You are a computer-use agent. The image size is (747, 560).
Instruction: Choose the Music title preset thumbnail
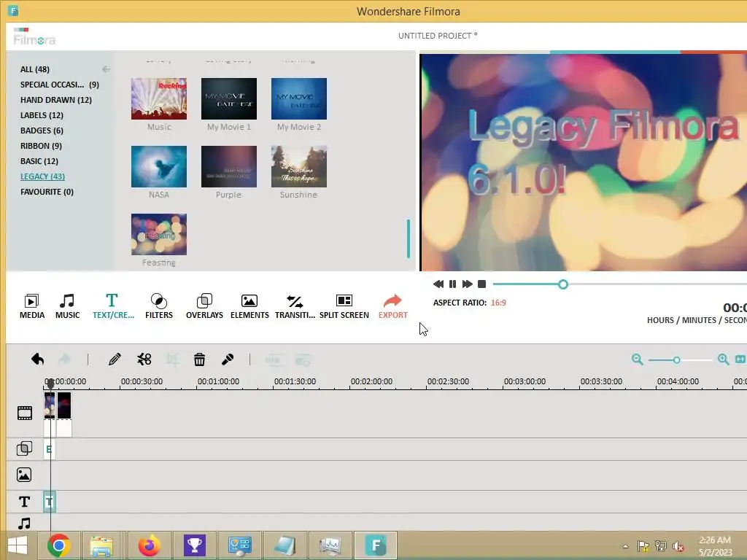[x=158, y=98]
